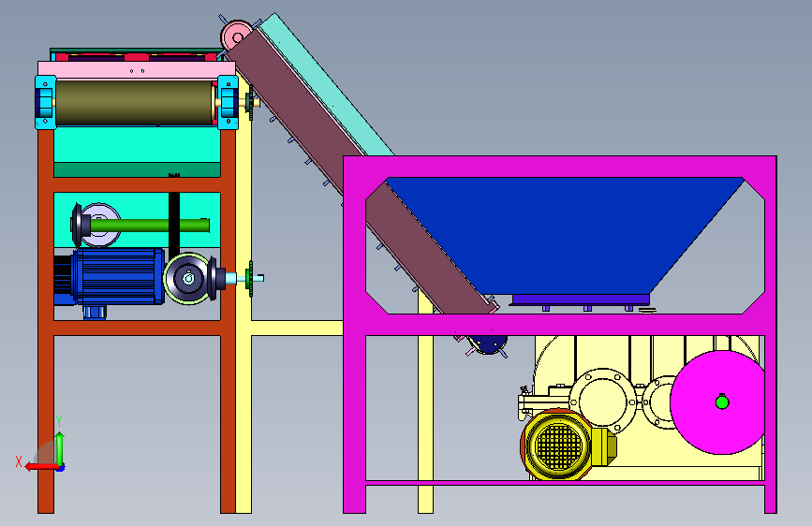Select the yellow motor fan grille
Viewport: 812px width, 526px height.
(558, 446)
